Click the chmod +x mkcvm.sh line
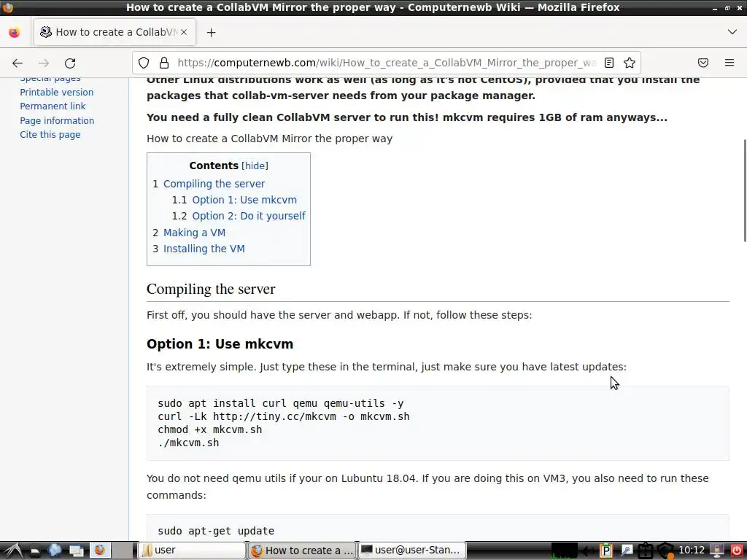Image resolution: width=747 pixels, height=560 pixels. click(209, 429)
